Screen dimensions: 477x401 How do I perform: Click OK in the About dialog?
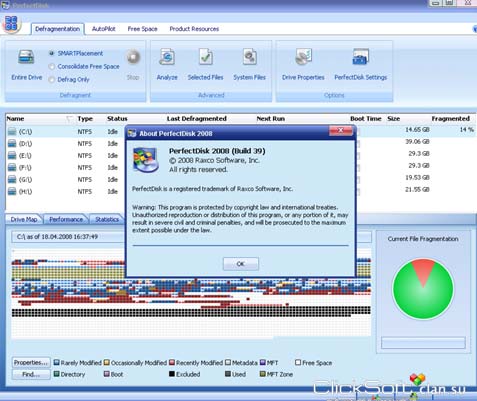241,264
